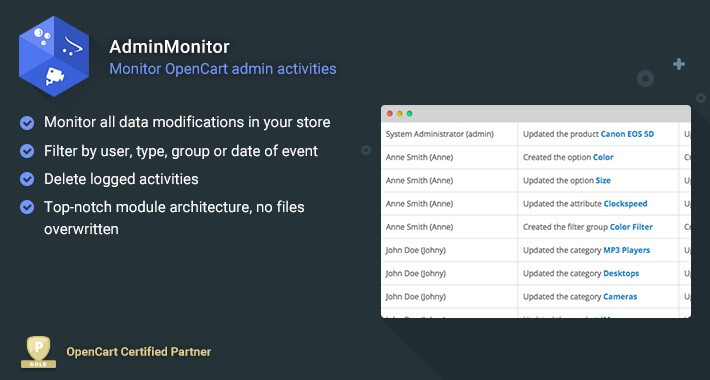710x380 pixels.
Task: Click 'Monitor OpenCart admin activities' subtitle
Action: [x=223, y=69]
